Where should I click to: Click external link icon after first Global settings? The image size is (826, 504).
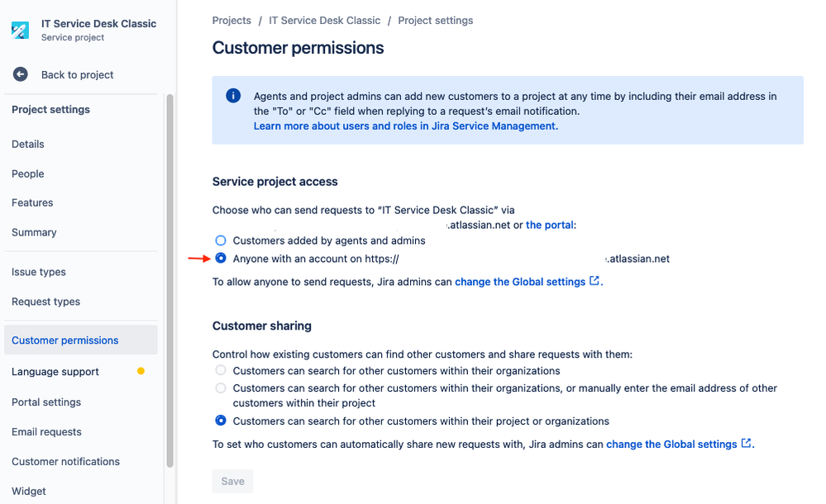click(x=594, y=281)
